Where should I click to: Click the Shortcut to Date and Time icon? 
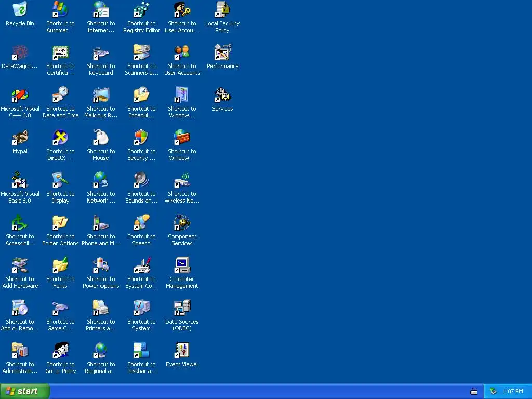tap(60, 95)
